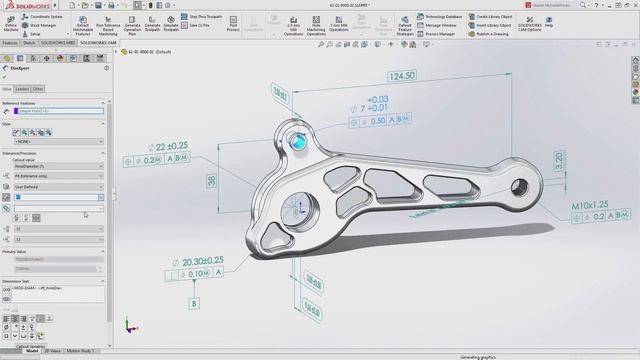Image resolution: width=640 pixels, height=360 pixels.
Task: Select the M10x1.25 callout in viewport
Action: coord(590,205)
